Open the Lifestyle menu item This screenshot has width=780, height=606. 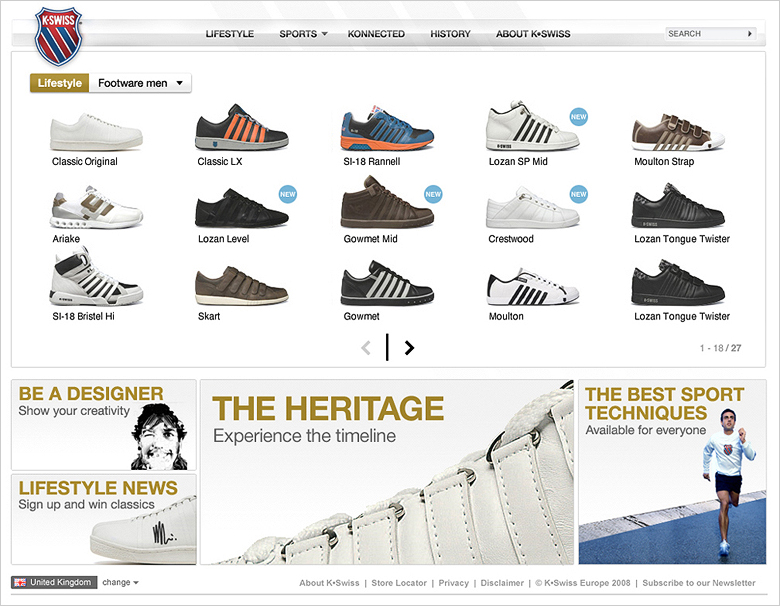pos(230,34)
